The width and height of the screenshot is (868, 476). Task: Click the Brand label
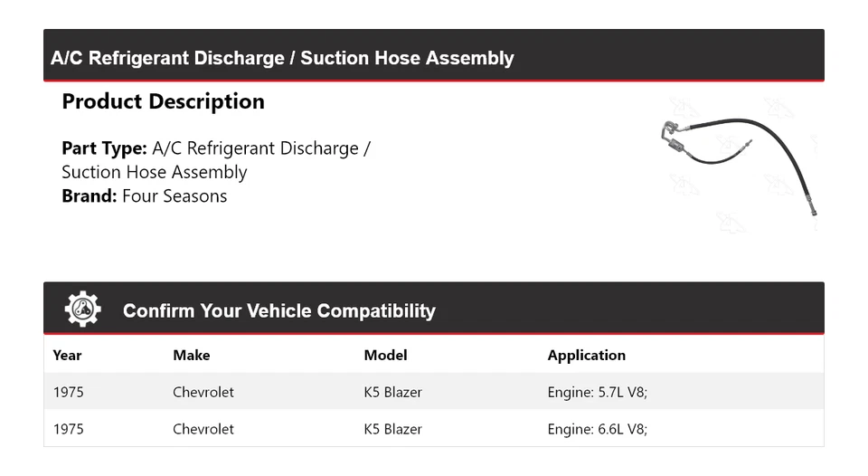[90, 196]
